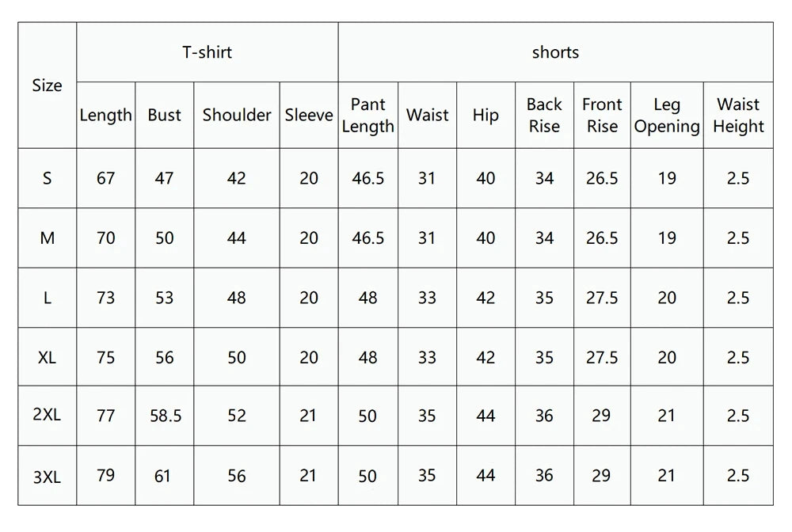
Task: Select the Back Rise column header
Action: [x=544, y=115]
